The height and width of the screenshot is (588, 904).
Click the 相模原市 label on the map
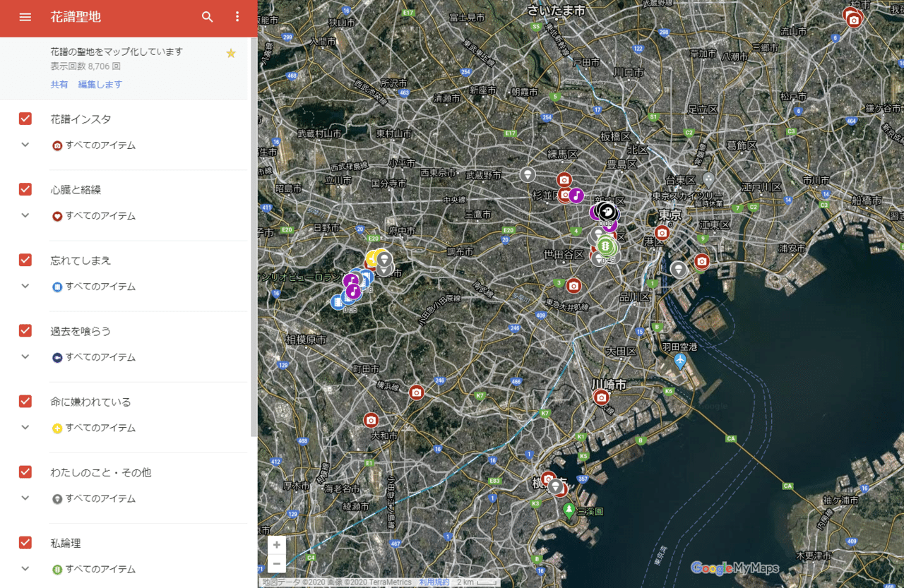(306, 340)
